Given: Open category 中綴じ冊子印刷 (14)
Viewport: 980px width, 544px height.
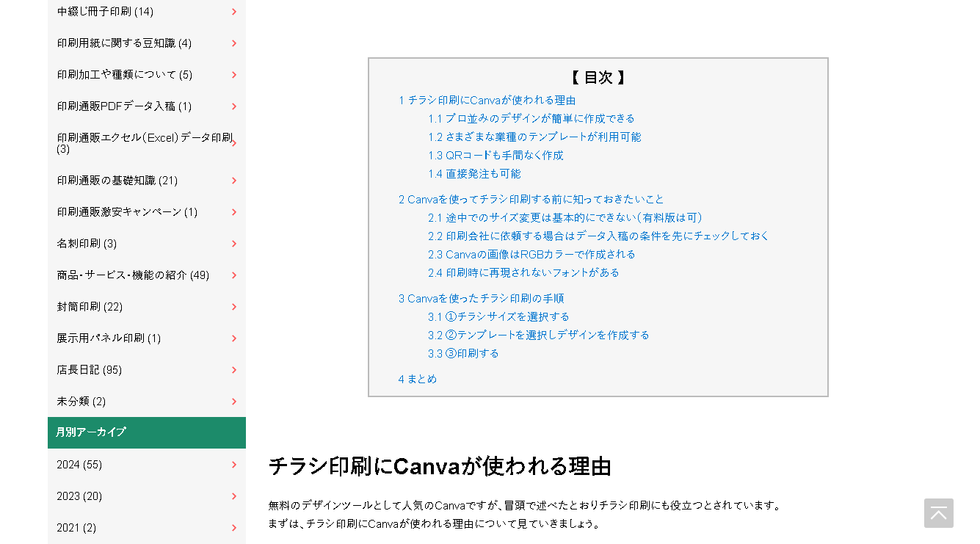Looking at the screenshot, I should point(147,12).
